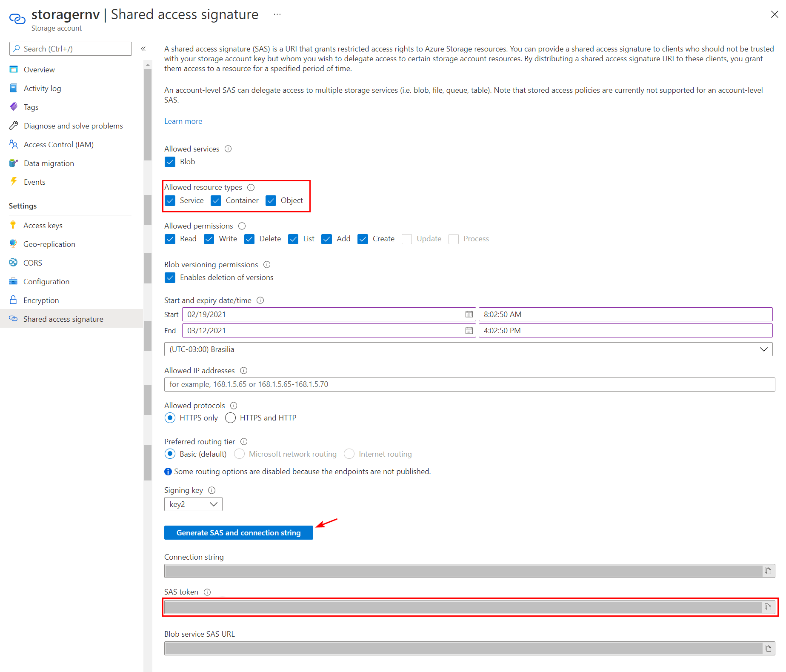Click info icon next to Allowed protocols
786x672 pixels.
coord(234,406)
